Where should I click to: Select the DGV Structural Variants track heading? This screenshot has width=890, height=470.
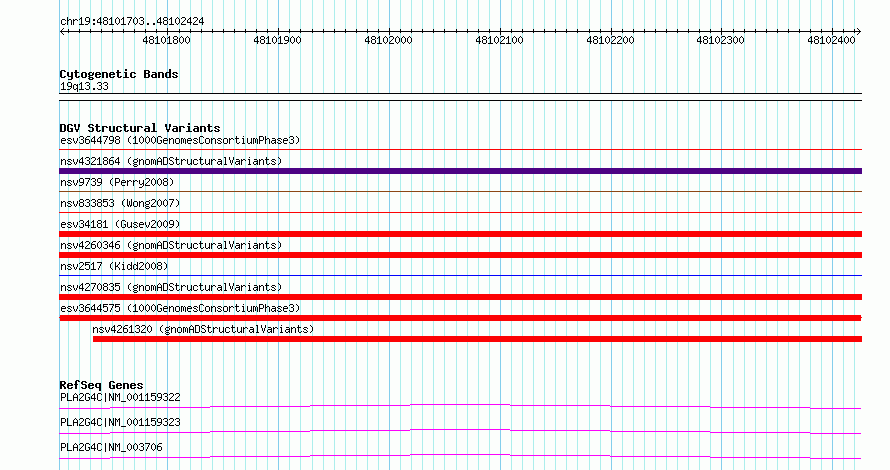point(140,128)
